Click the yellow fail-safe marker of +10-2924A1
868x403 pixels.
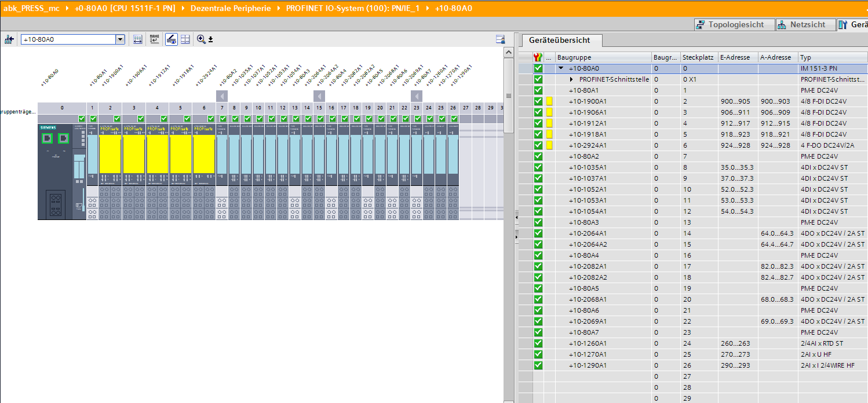(x=549, y=145)
